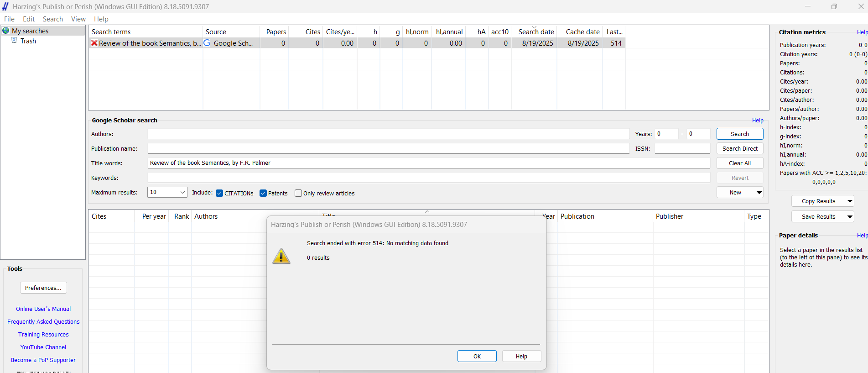Select the My searches globe icon
This screenshot has width=868, height=373.
6,31
